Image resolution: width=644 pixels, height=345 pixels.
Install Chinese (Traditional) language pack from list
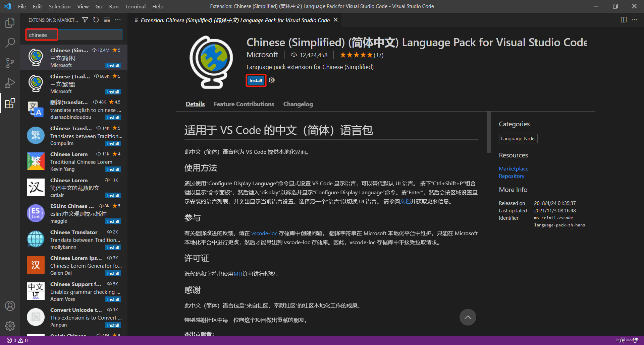coord(113,92)
